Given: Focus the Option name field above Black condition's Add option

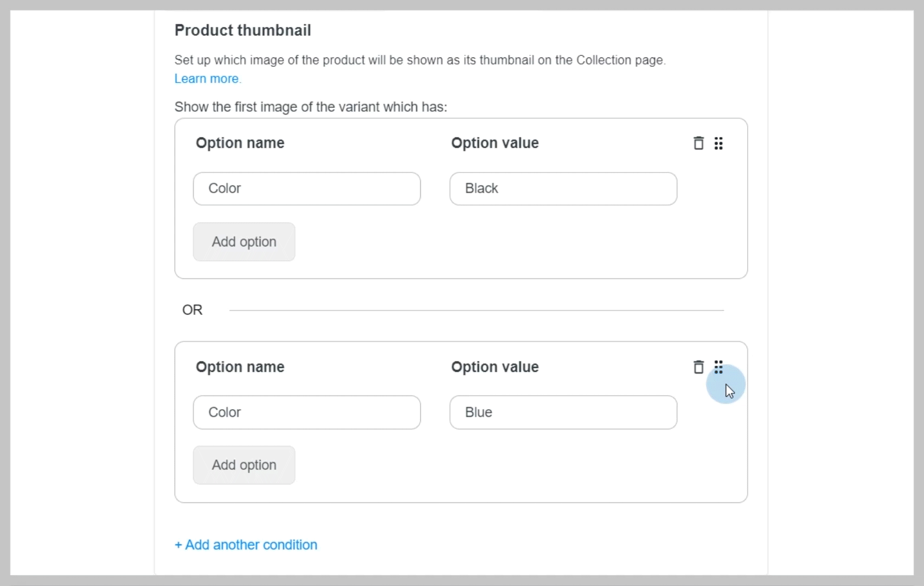Looking at the screenshot, I should click(x=307, y=189).
